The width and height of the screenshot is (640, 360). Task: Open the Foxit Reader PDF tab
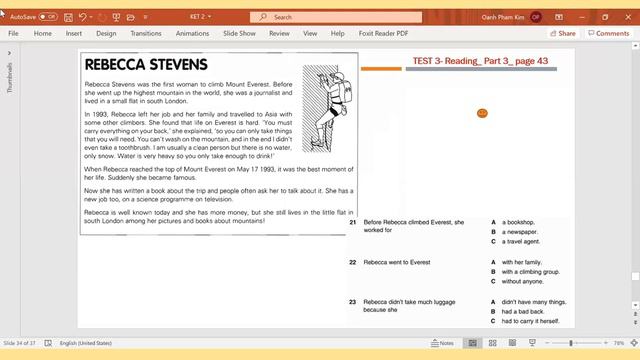383,33
